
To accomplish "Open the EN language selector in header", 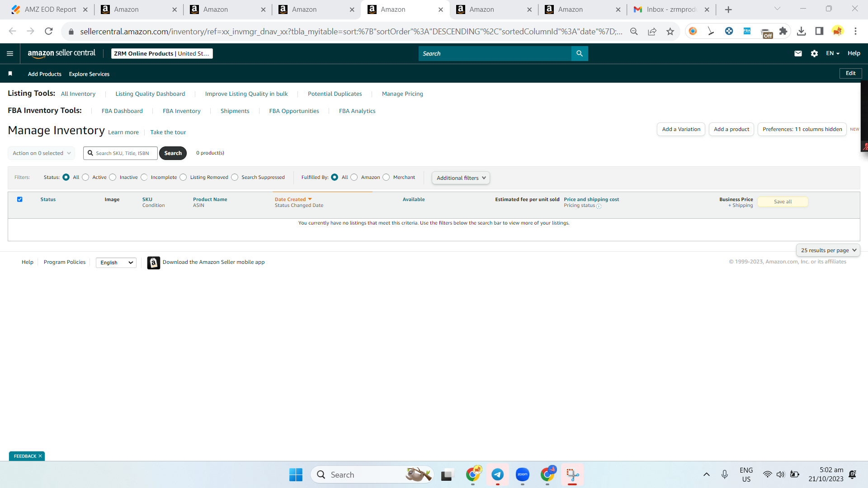I will click(x=833, y=53).
